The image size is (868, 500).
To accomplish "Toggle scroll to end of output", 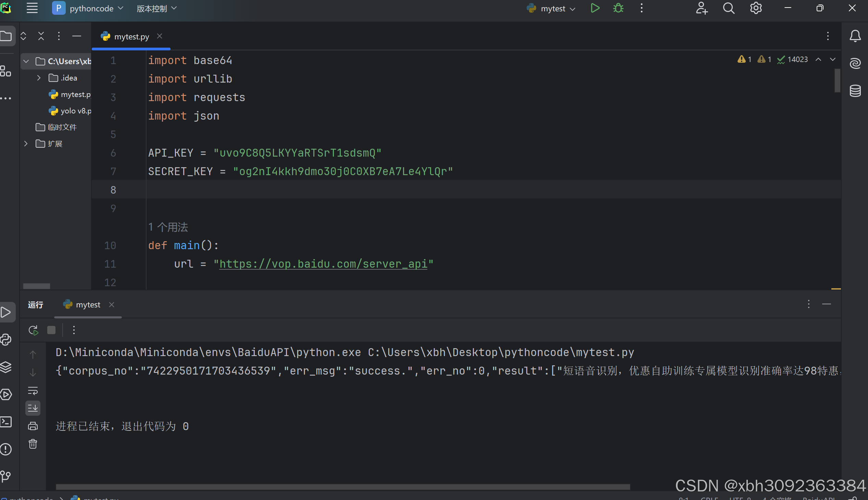I will (x=33, y=408).
